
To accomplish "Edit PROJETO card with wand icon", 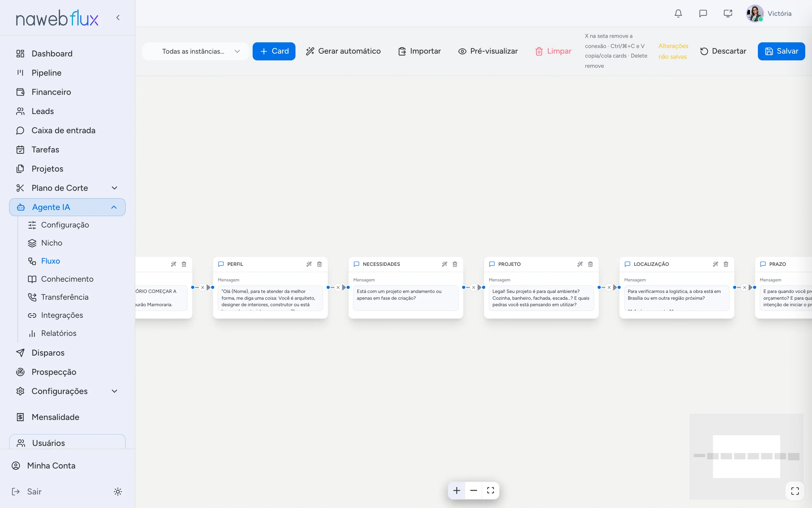I will tap(580, 264).
